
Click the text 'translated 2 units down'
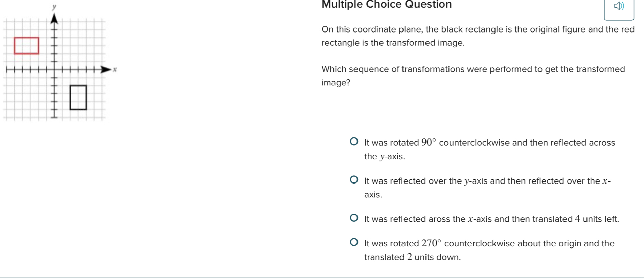[412, 257]
